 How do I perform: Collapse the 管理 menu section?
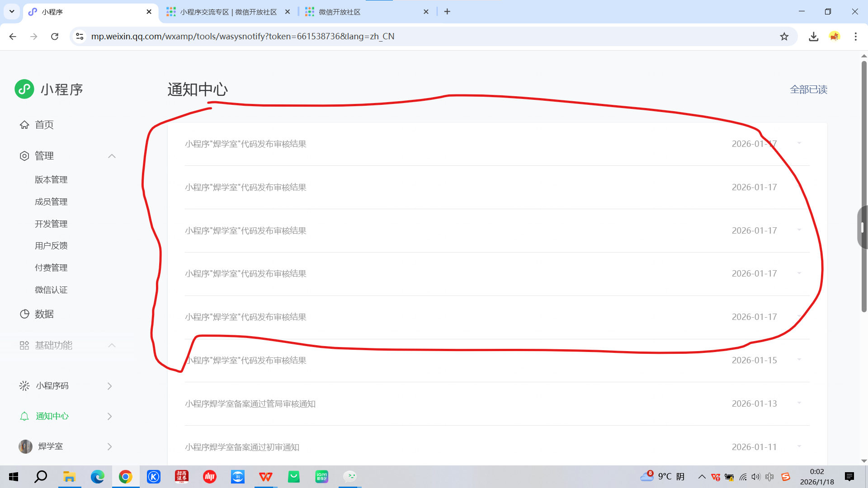pos(112,156)
